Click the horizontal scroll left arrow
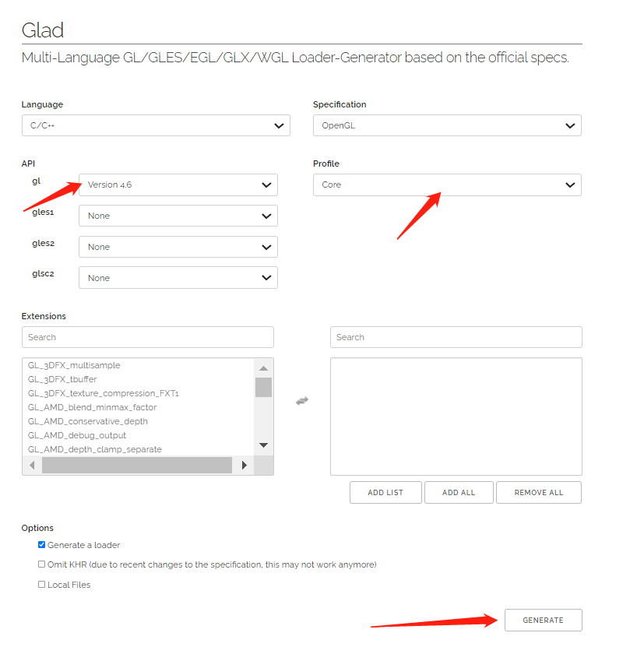The image size is (644, 654). pyautogui.click(x=32, y=465)
